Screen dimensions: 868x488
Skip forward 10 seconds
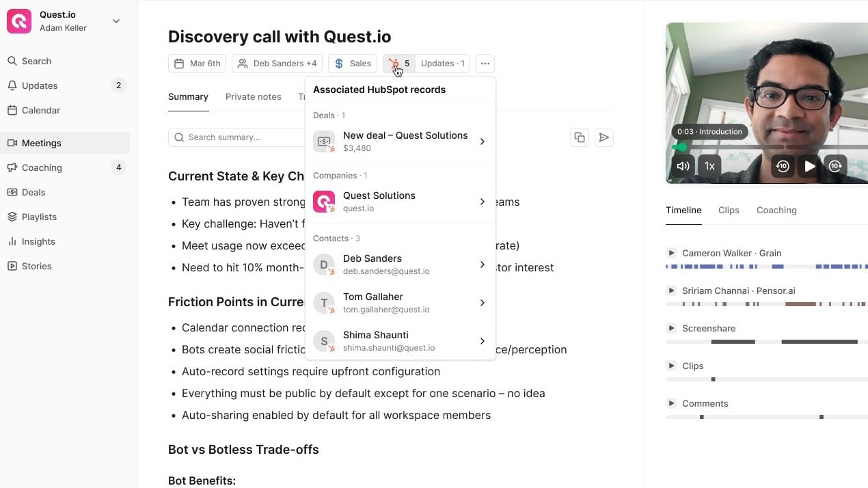click(x=835, y=166)
